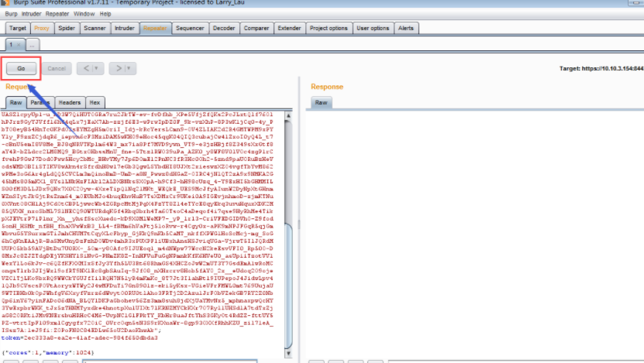Image resolution: width=644 pixels, height=363 pixels.
Task: Click the Target host label
Action: (x=601, y=69)
